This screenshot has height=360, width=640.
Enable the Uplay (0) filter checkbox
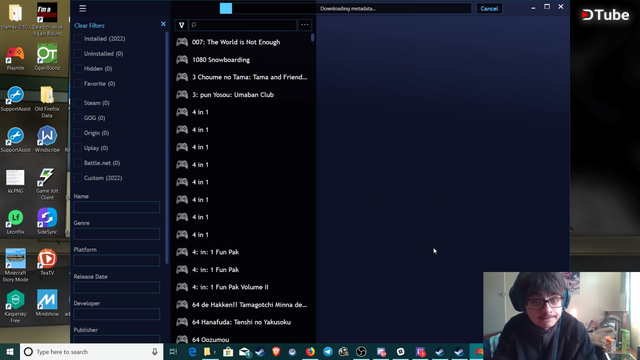[78, 148]
